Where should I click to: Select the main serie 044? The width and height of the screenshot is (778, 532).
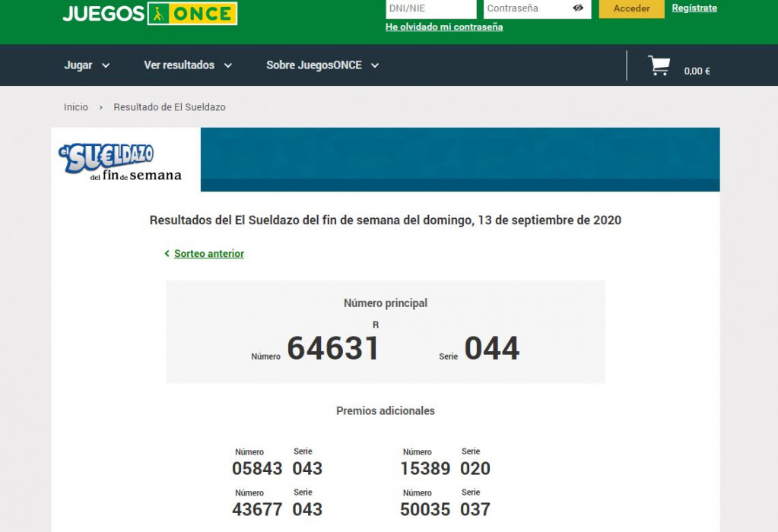(x=492, y=348)
